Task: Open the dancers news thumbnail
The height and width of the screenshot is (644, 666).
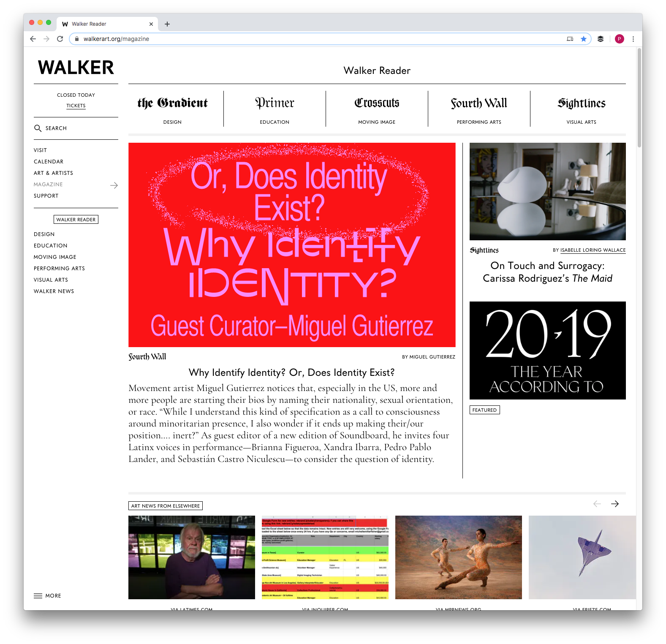Action: click(459, 557)
